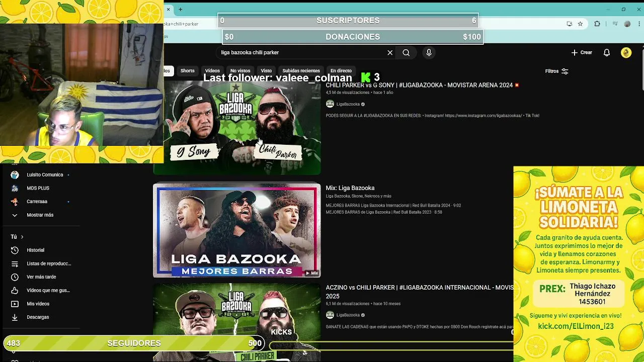Image resolution: width=644 pixels, height=362 pixels.
Task: Open the YouTube account avatar menu
Action: click(x=626, y=52)
